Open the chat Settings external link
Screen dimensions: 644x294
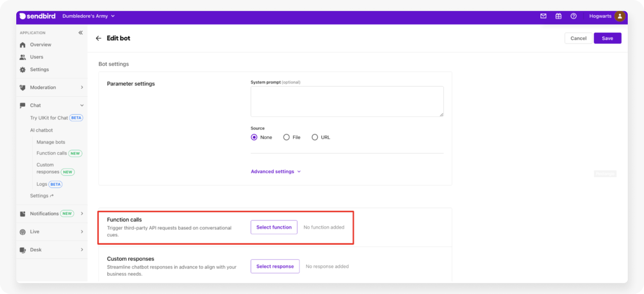[42, 196]
